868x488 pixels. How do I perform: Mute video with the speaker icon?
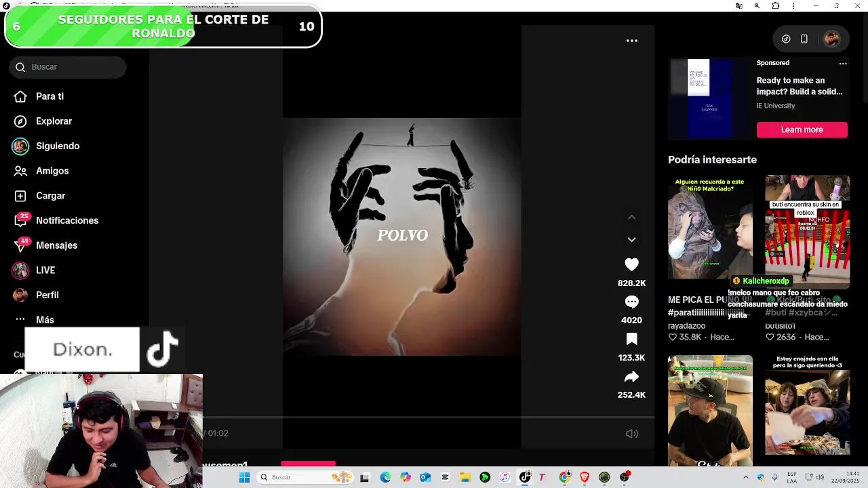[x=631, y=434]
